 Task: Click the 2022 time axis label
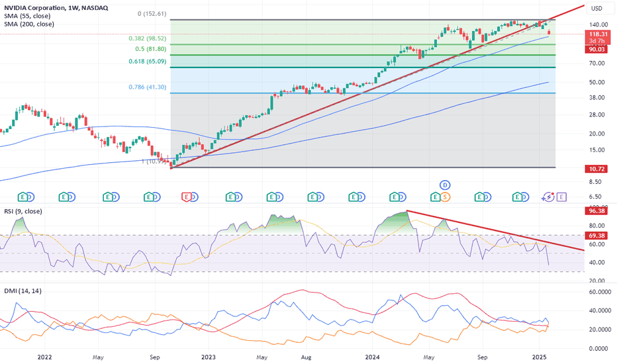click(44, 357)
